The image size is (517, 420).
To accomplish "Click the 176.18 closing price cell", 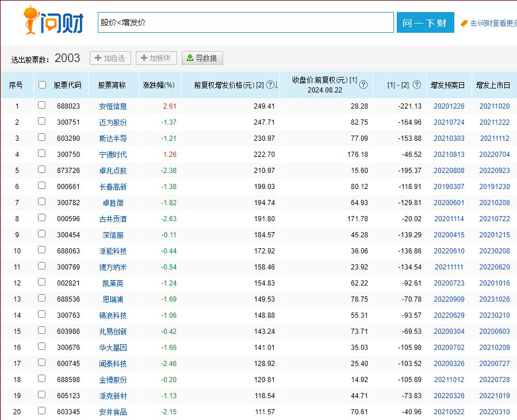I will 358,155.
